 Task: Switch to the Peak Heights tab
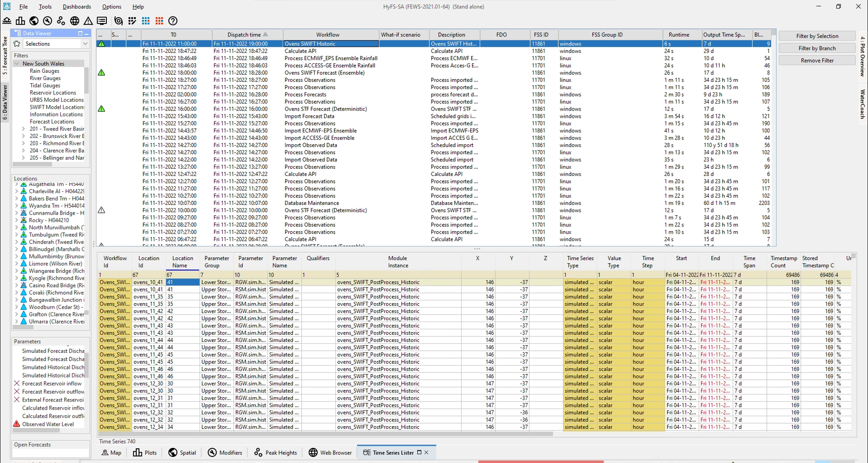pyautogui.click(x=275, y=453)
